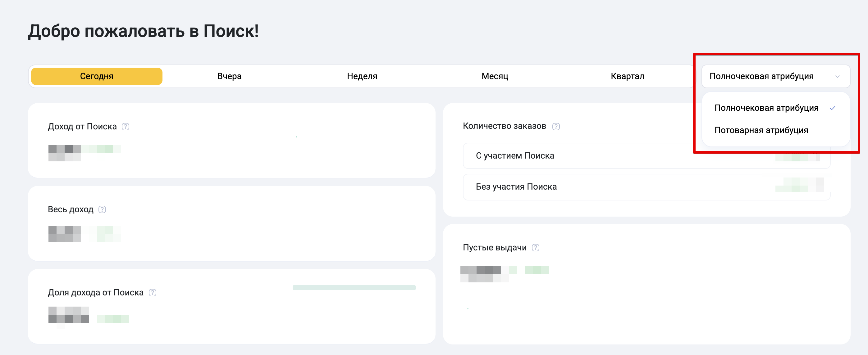Click the Без участия Поиска row
Screen dimensions: 868x355
tap(573, 187)
